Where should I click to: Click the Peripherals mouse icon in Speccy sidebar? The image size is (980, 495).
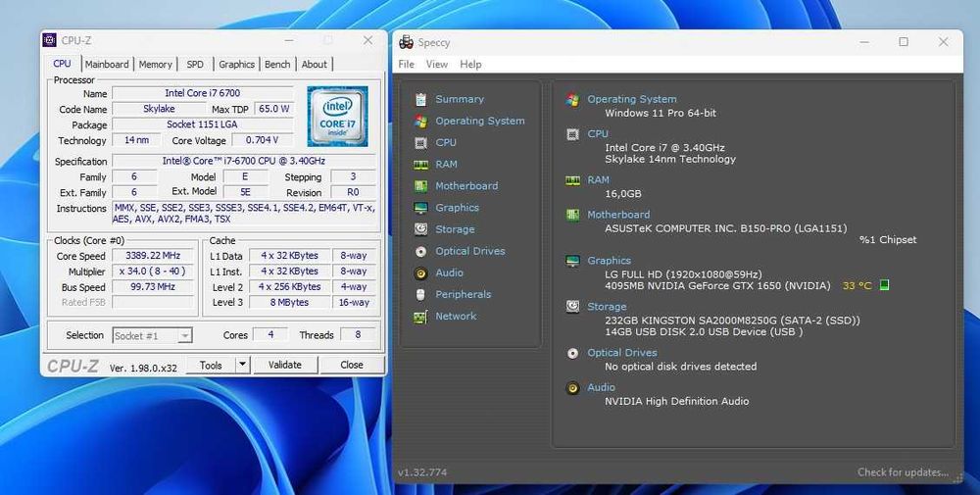(421, 294)
